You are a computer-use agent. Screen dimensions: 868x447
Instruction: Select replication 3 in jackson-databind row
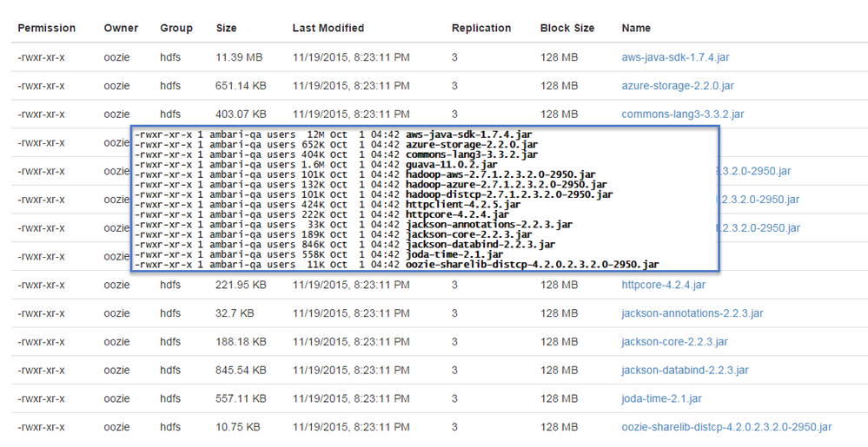(x=454, y=370)
